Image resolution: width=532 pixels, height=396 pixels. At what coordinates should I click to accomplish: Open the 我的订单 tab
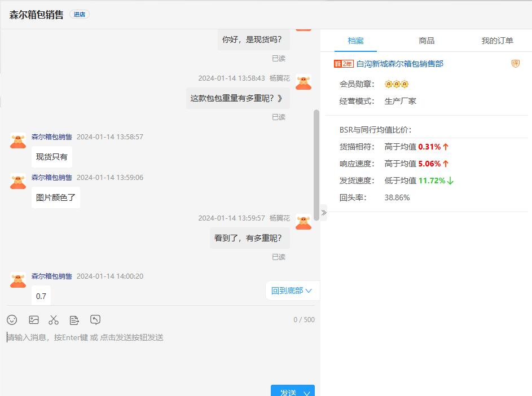(x=497, y=41)
